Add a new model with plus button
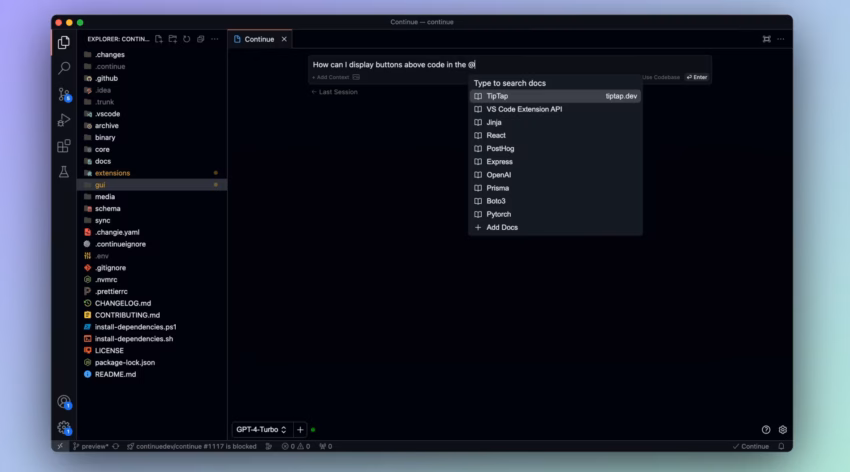 tap(300, 430)
